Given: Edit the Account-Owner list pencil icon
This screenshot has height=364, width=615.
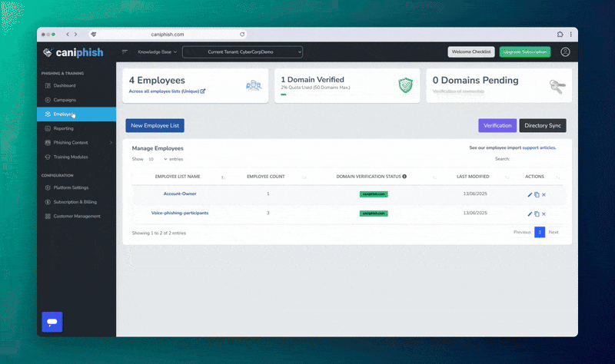Looking at the screenshot, I should [530, 195].
